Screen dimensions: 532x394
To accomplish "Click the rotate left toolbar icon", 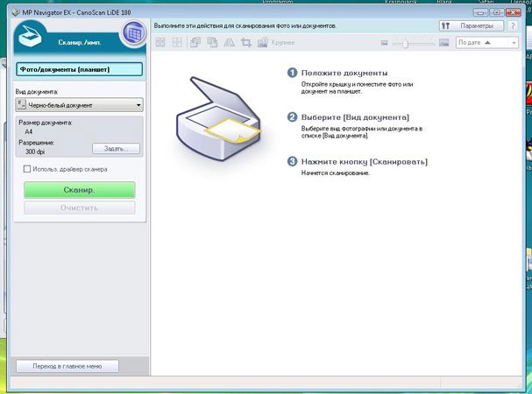I will 195,43.
